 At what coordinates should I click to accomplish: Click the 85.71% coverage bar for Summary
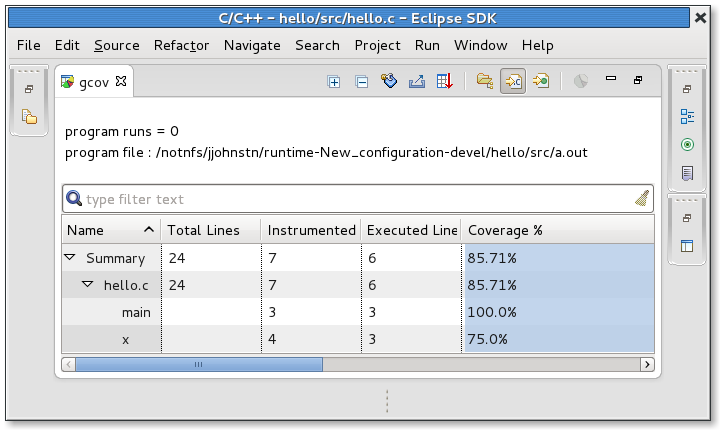(559, 258)
